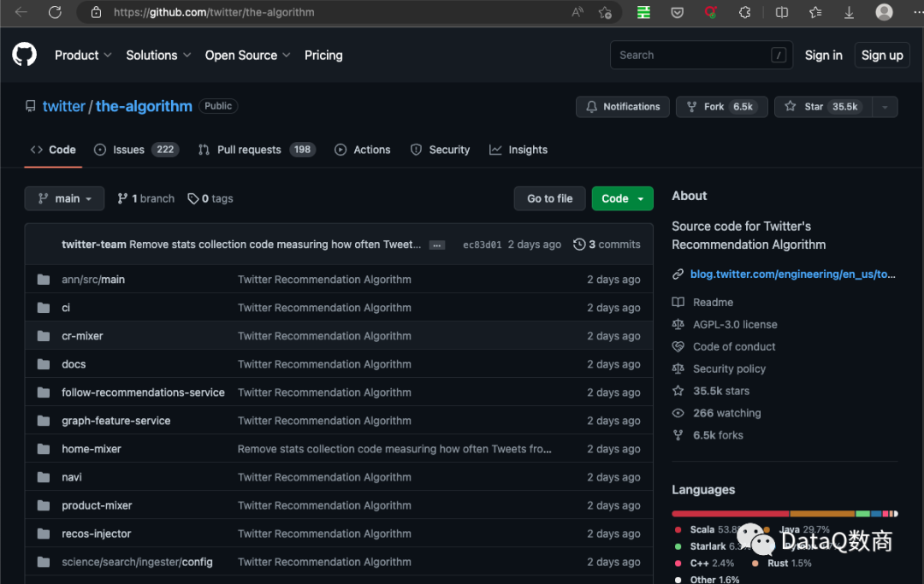View 6.5k forks link
This screenshot has width=924, height=584.
(708, 435)
